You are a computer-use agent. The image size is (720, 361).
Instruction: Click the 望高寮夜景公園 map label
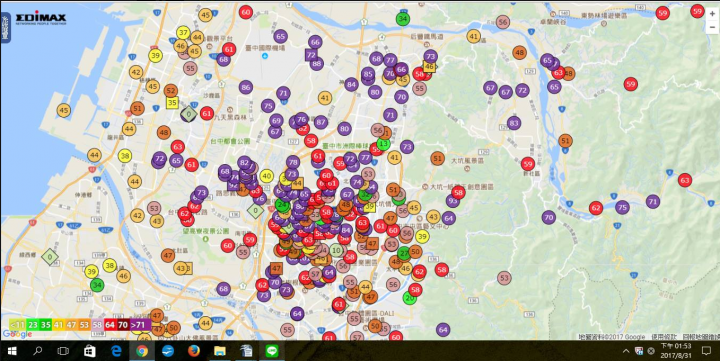(205, 231)
